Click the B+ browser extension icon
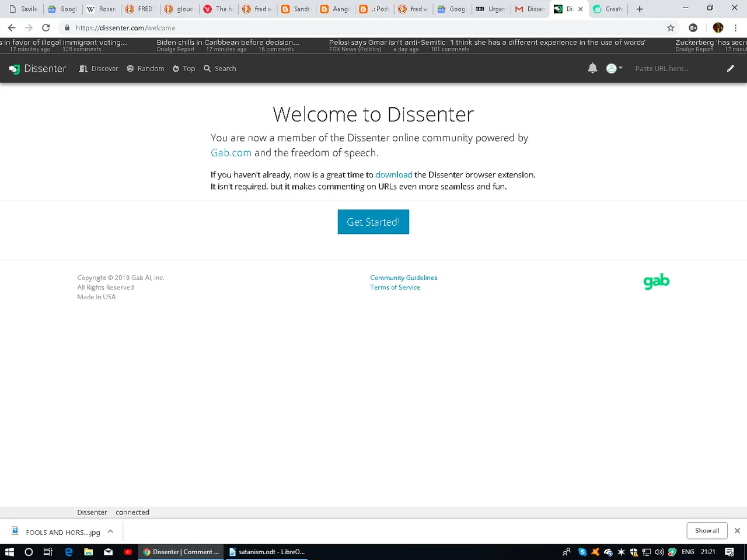Screen dimensions: 747x560 693,27
